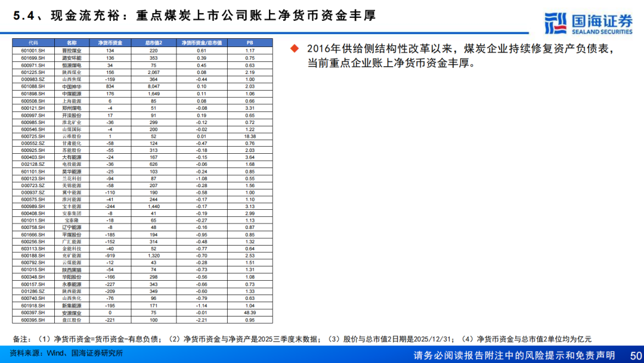Click the 陕西煤业 row name
This screenshot has height=363, width=644.
[x=72, y=72]
